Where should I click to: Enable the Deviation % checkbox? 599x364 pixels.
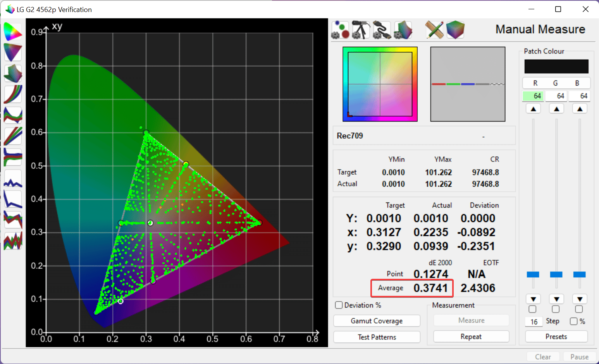pos(339,305)
